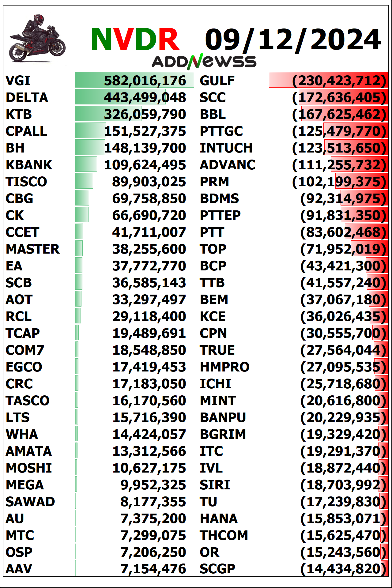Screen dimensions: 392x588
Task: Click the red bar for GULF (230,423,712)
Action: [x=329, y=80]
